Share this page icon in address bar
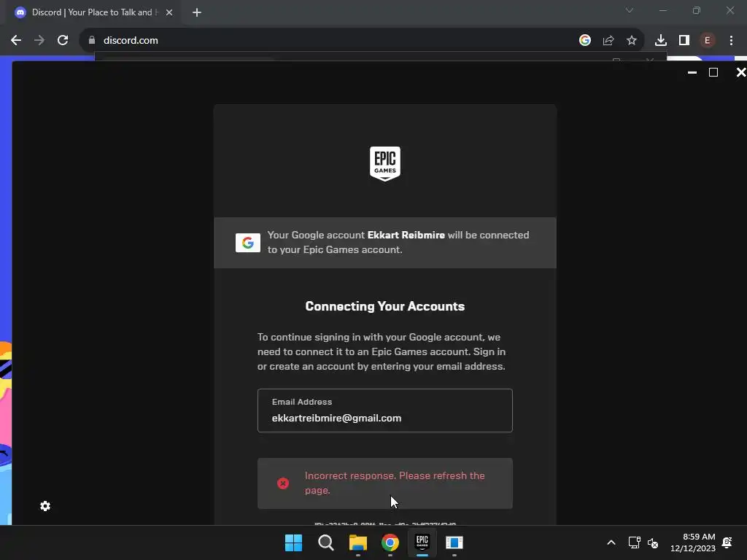747x560 pixels. (608, 41)
